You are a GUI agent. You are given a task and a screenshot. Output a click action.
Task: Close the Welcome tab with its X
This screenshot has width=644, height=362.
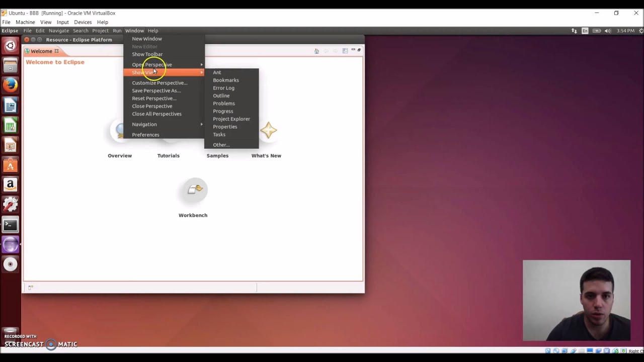click(x=56, y=51)
